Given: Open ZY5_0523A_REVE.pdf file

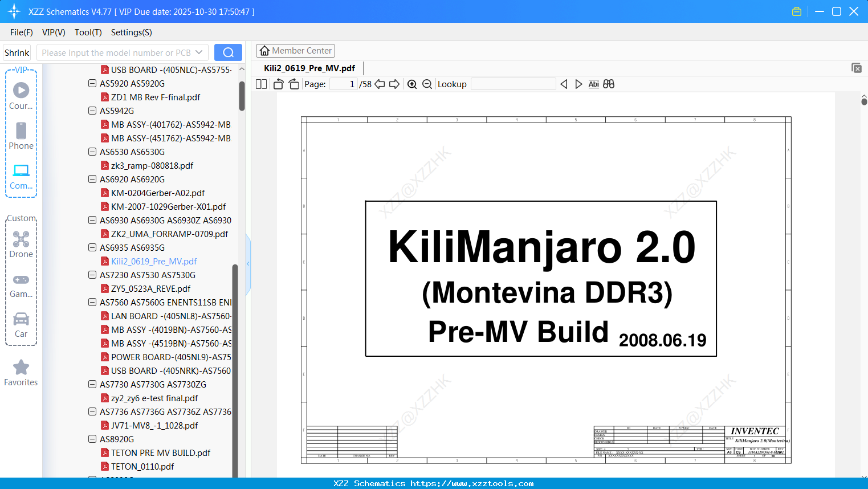Looking at the screenshot, I should coord(150,289).
